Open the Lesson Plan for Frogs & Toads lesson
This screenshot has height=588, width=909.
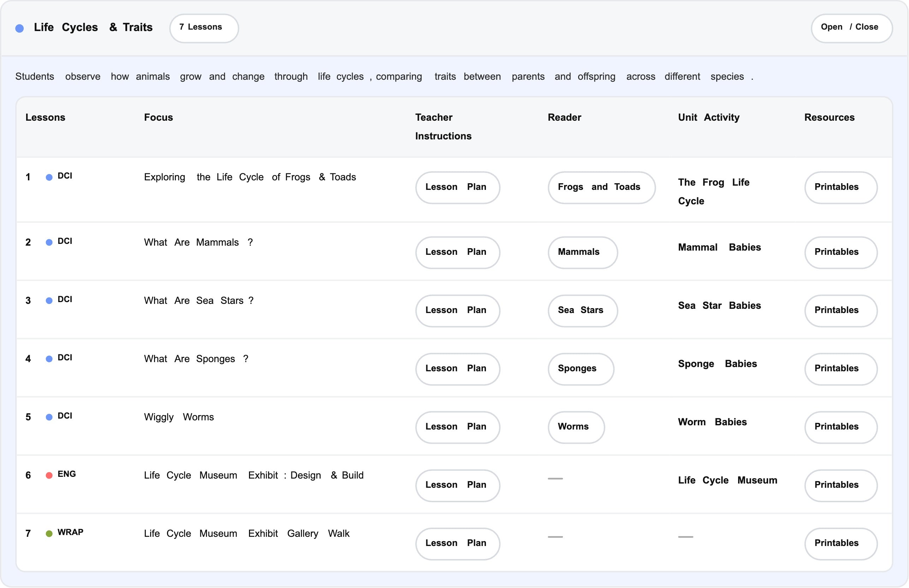(458, 187)
